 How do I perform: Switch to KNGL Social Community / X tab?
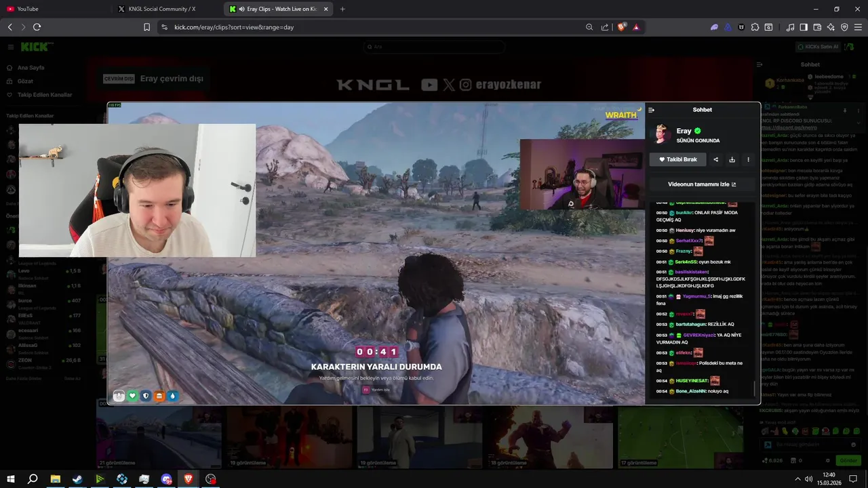click(167, 9)
